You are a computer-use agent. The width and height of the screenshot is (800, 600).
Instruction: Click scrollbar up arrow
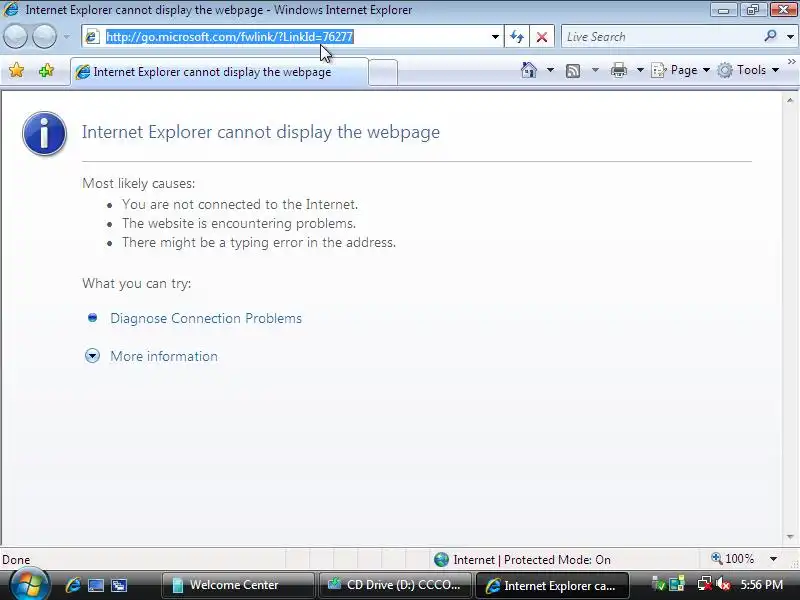tap(790, 101)
